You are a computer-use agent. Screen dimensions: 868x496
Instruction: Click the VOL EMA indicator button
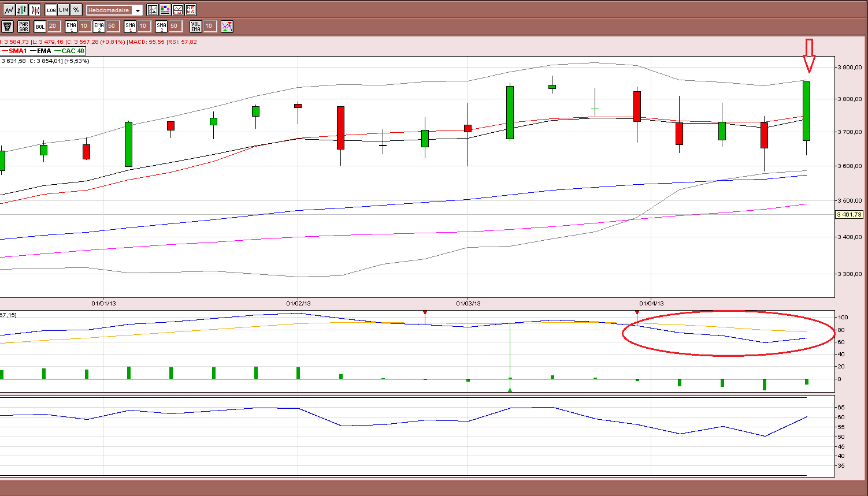click(x=196, y=26)
